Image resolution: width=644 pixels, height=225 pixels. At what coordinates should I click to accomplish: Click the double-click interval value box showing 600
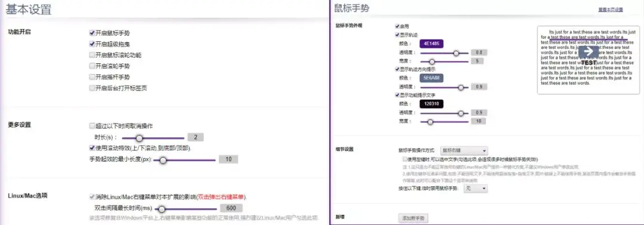coord(231,208)
